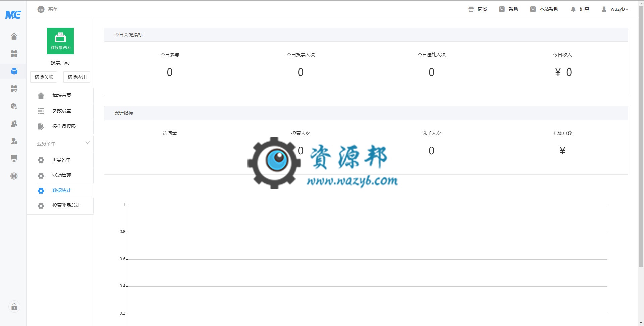Open the globe icon in left rail
The width and height of the screenshot is (644, 326).
[x=14, y=176]
